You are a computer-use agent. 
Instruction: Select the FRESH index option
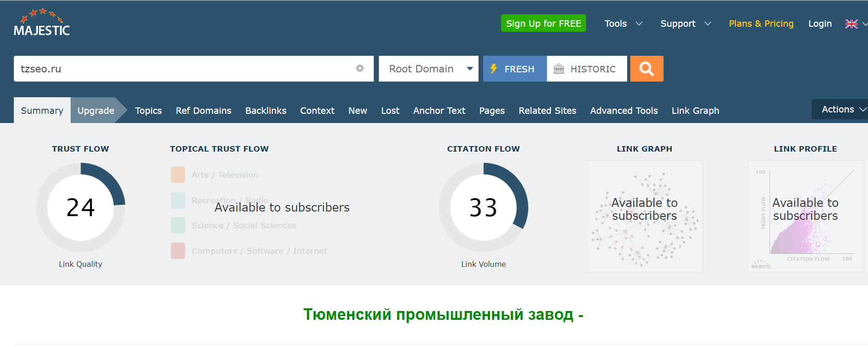click(515, 69)
